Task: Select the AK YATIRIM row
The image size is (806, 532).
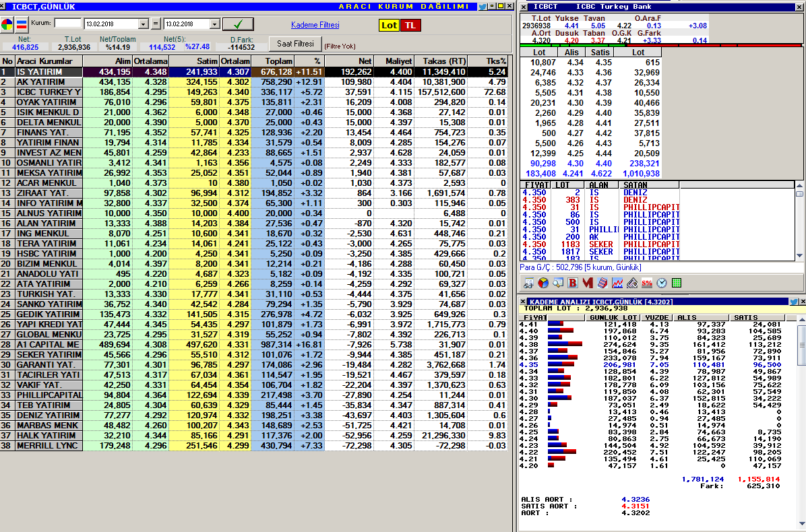Action: 254,82
